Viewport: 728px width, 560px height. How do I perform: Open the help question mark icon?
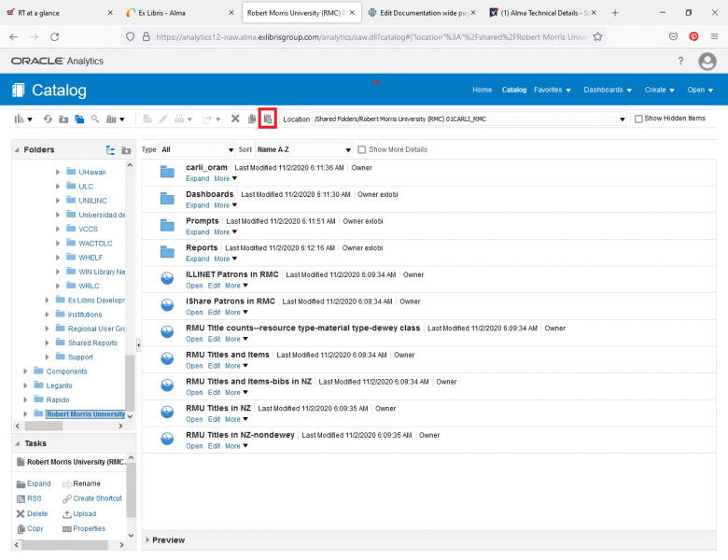coord(680,61)
